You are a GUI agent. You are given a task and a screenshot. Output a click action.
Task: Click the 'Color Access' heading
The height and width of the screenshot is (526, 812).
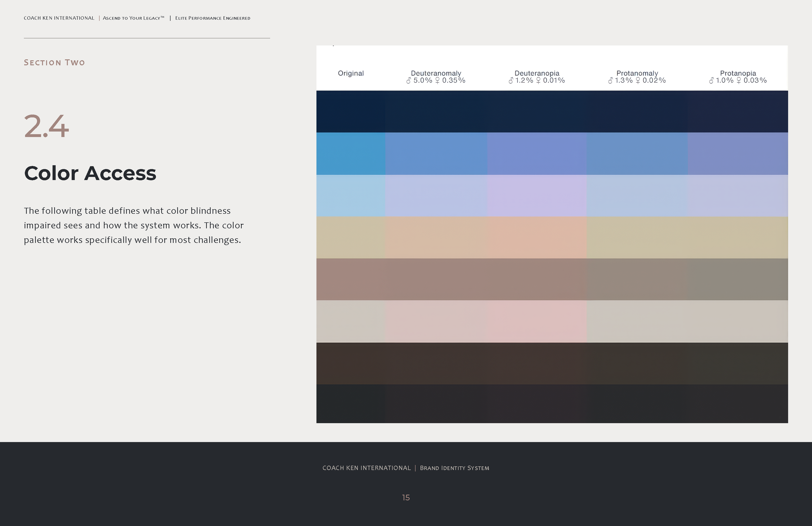pyautogui.click(x=90, y=173)
